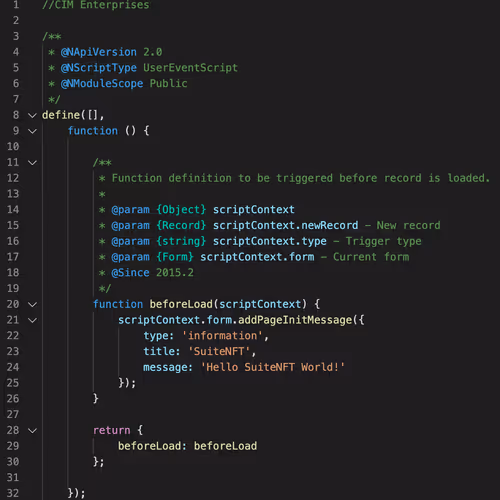500x500 pixels.
Task: Click '{Form}' type on line 17
Action: tap(175, 257)
